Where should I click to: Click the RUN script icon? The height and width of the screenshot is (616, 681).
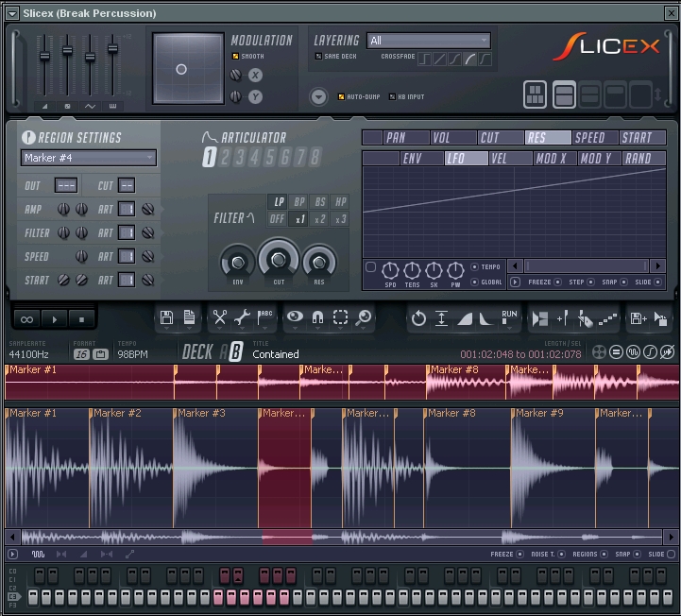pos(508,317)
